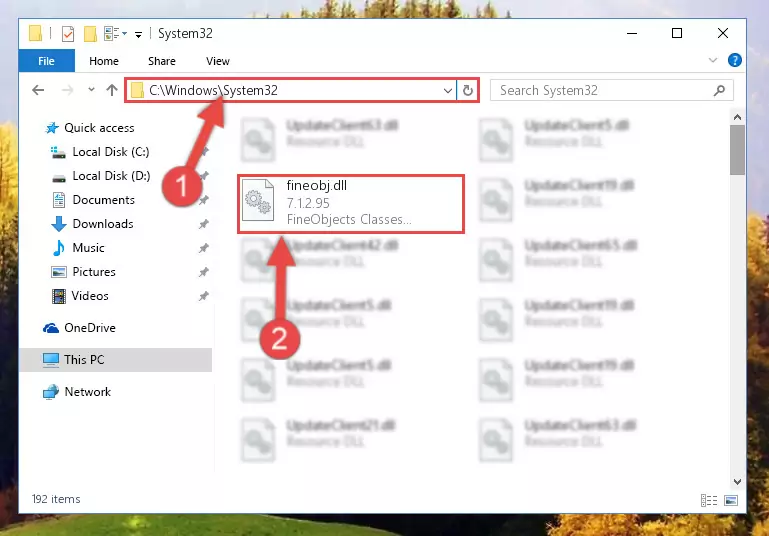769x536 pixels.
Task: Click the FineObjects Classes description text
Action: (349, 220)
